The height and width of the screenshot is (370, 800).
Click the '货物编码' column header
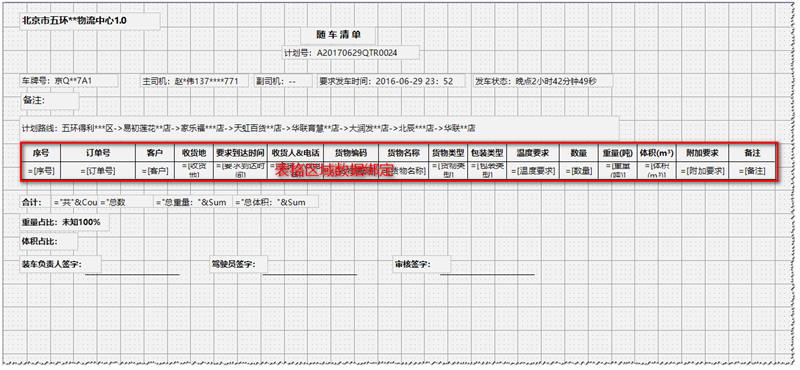[x=351, y=153]
